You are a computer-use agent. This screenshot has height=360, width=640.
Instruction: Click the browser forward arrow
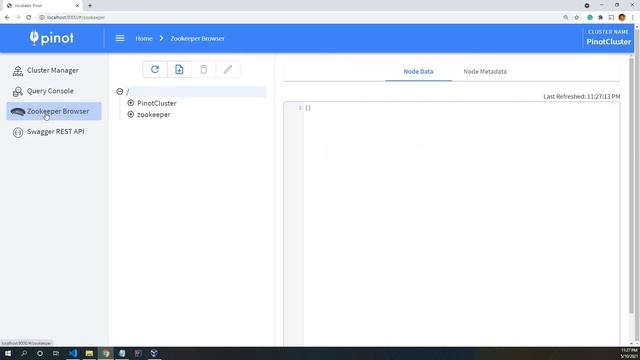tap(18, 17)
